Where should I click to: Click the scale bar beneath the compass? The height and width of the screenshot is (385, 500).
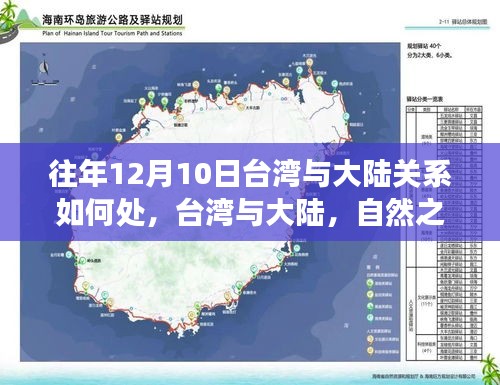coord(45,82)
